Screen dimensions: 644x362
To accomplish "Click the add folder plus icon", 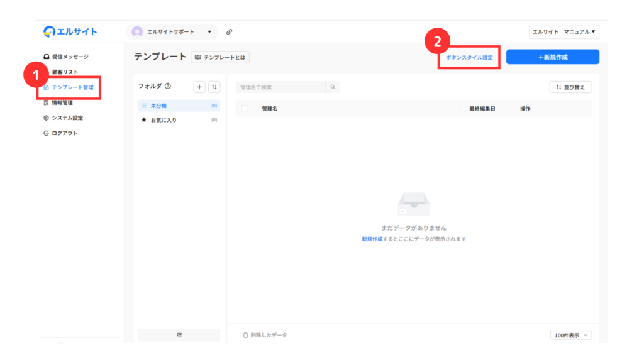I will coord(199,87).
